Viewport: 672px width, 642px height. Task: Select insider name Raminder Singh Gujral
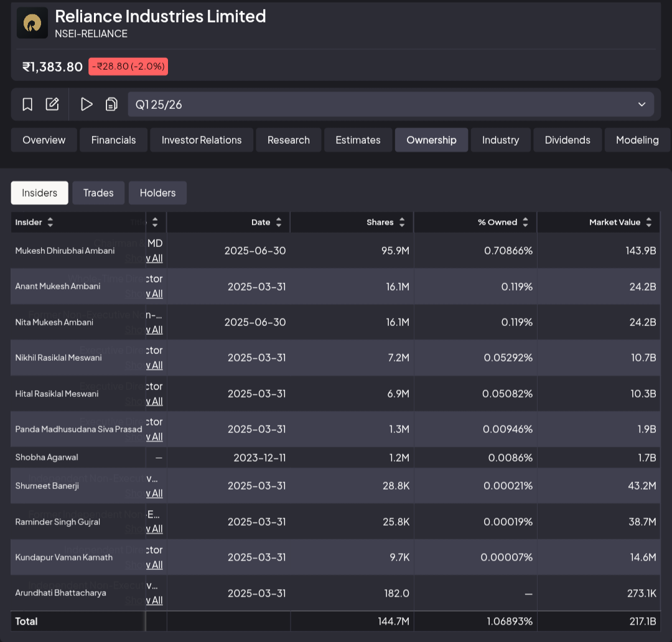click(x=58, y=522)
